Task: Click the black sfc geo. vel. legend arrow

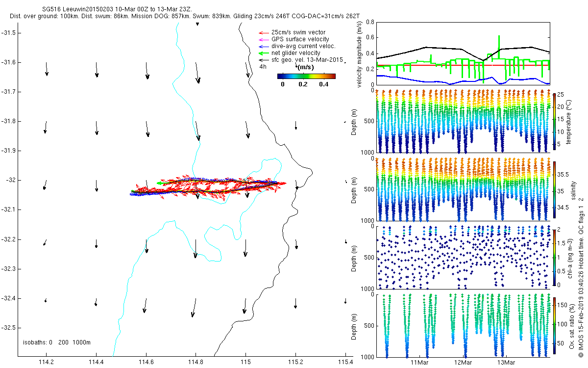Action: coord(263,60)
